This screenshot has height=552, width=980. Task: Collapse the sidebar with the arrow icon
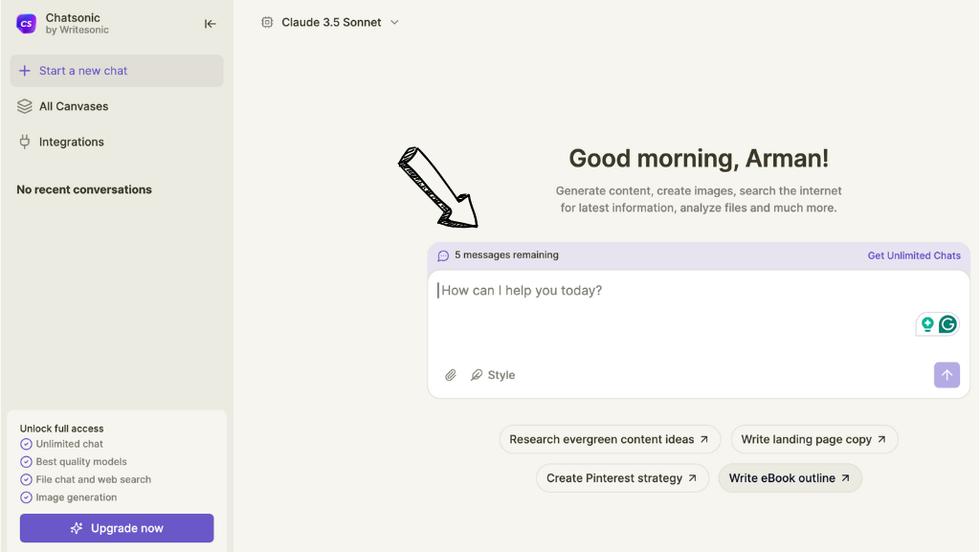(x=211, y=24)
